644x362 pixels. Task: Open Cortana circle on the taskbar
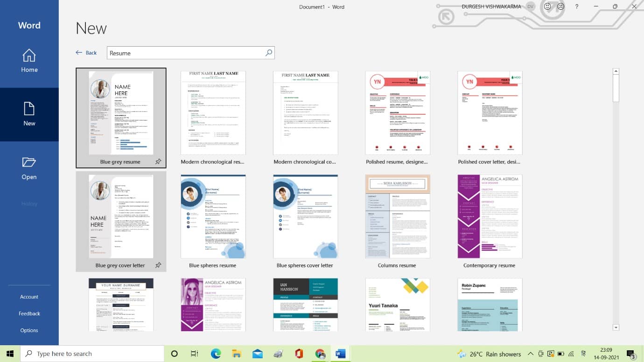coord(175,354)
